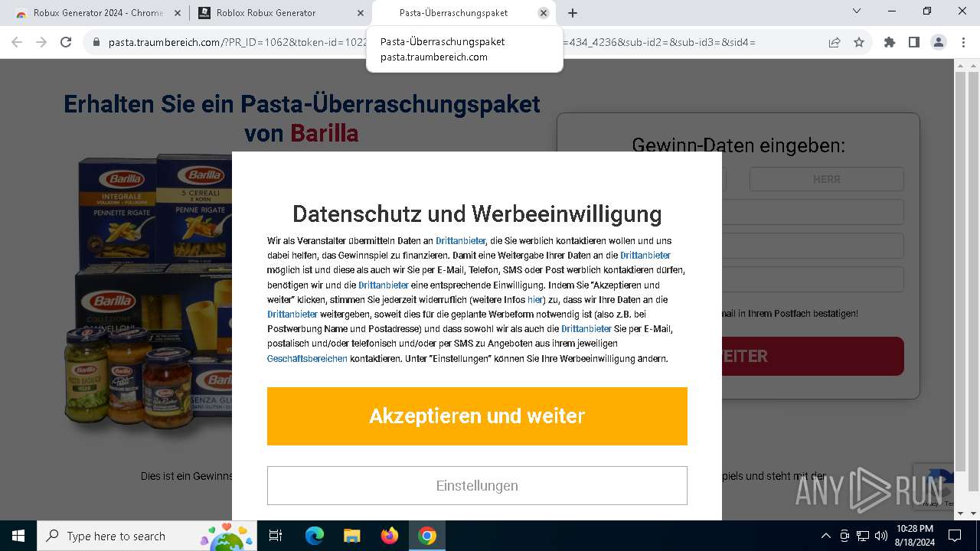Close the Robux Generator 2024 tab

(178, 13)
